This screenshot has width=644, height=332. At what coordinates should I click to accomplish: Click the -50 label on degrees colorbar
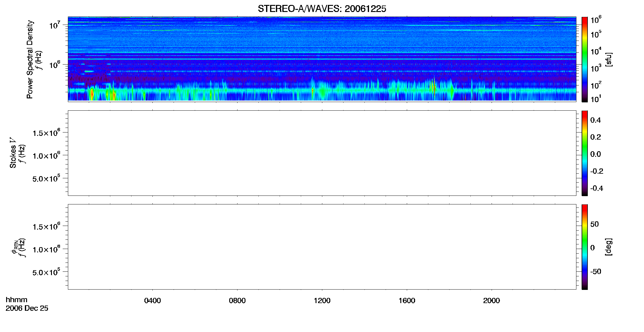coord(596,272)
